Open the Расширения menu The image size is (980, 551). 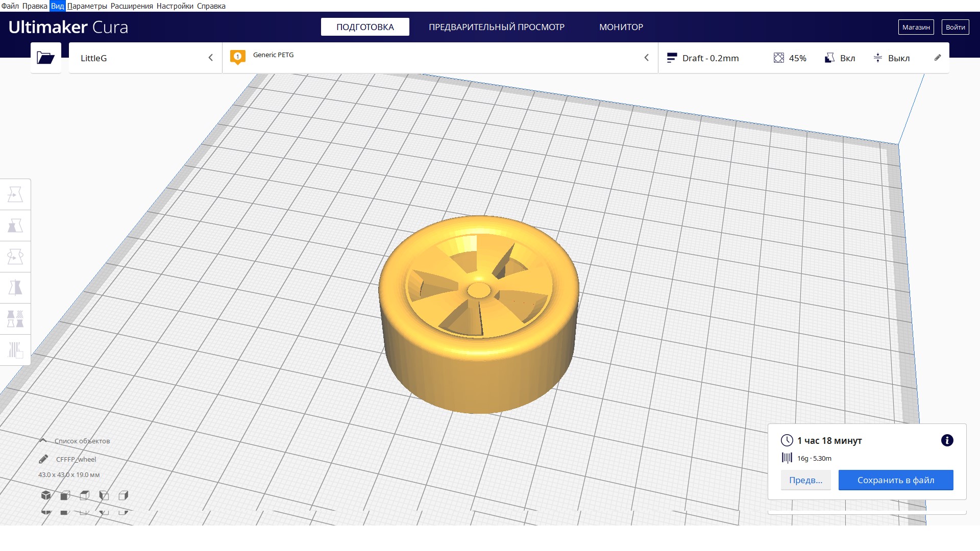coord(132,6)
